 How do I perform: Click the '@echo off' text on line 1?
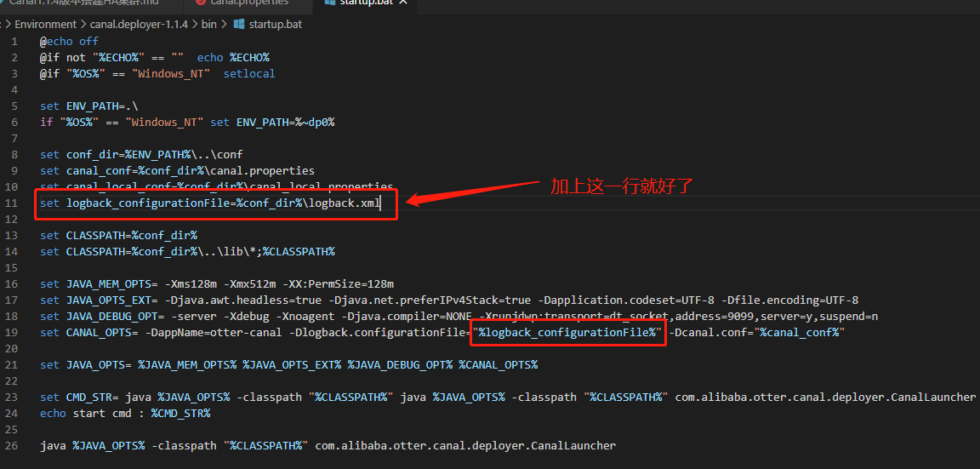click(x=69, y=41)
